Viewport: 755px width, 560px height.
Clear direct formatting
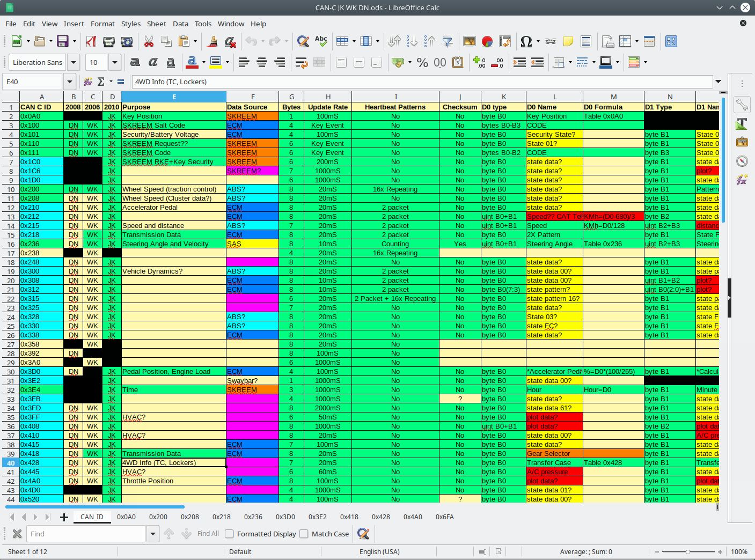point(230,41)
